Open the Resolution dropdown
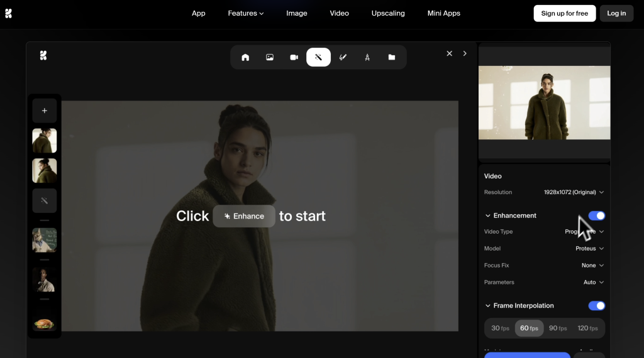 574,192
